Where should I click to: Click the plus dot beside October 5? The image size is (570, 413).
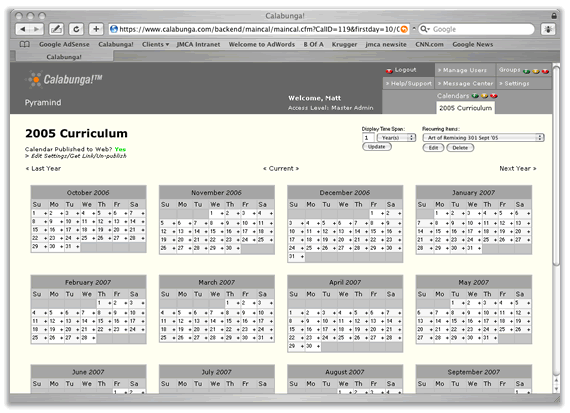[110, 213]
